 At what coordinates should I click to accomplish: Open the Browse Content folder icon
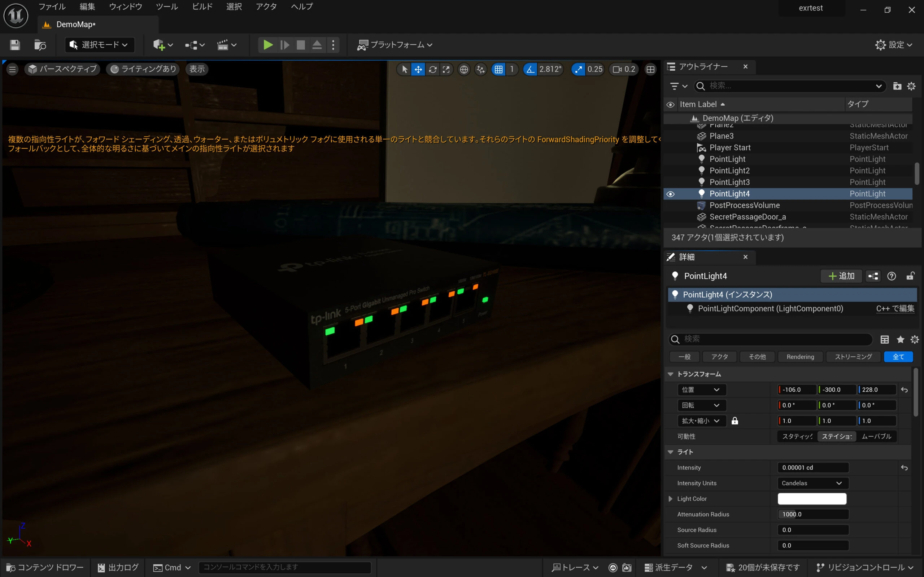point(40,45)
